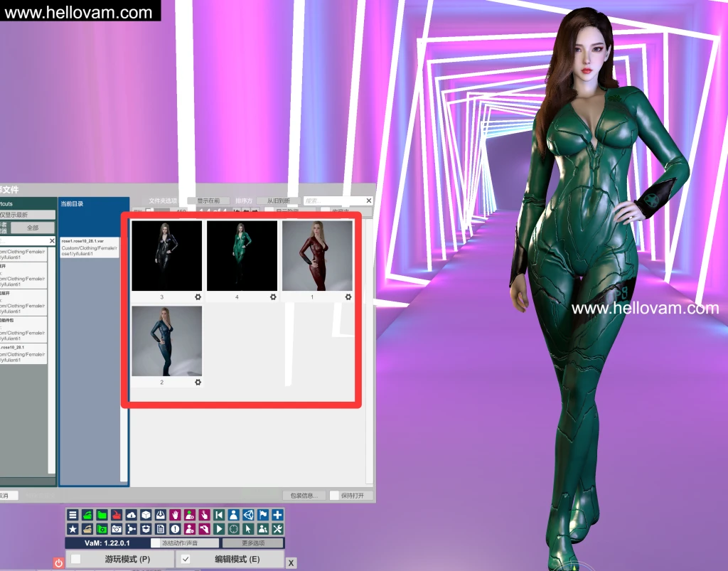
Task: Click the star favorites icon in toolbar
Action: [x=73, y=529]
